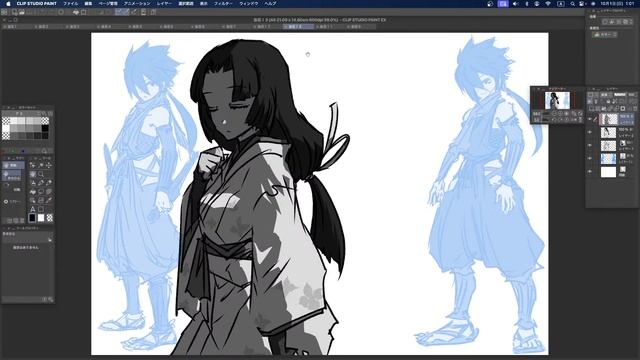The height and width of the screenshot is (360, 640).
Task: Select the blue sketch layer thumbnail
Action: click(x=608, y=158)
